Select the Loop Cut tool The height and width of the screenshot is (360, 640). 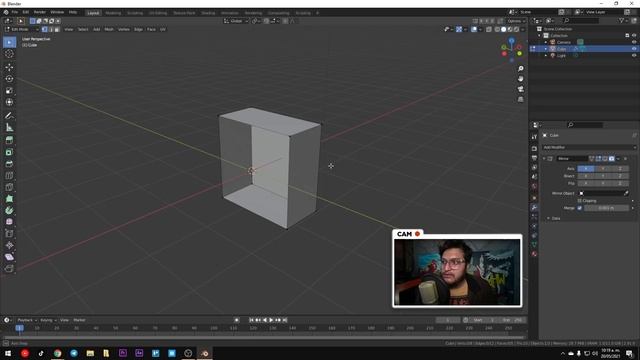click(x=9, y=176)
